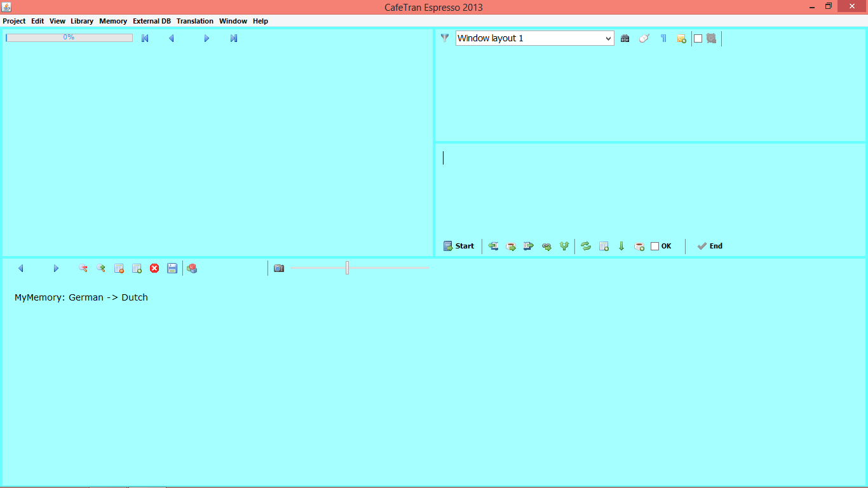Click the magnifier zoom in icon
Image resolution: width=868 pixels, height=488 pixels.
pyautogui.click(x=101, y=269)
